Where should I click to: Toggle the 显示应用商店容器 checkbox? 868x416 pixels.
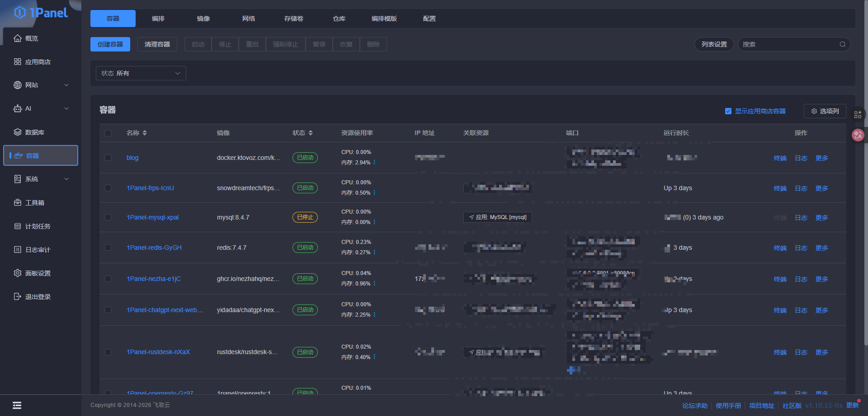[728, 111]
